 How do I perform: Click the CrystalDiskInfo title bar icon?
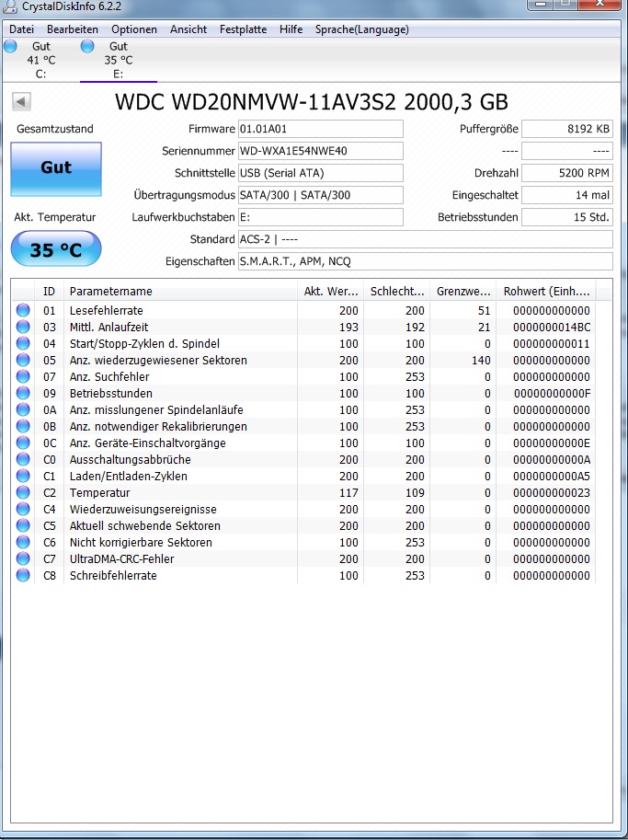coord(10,6)
